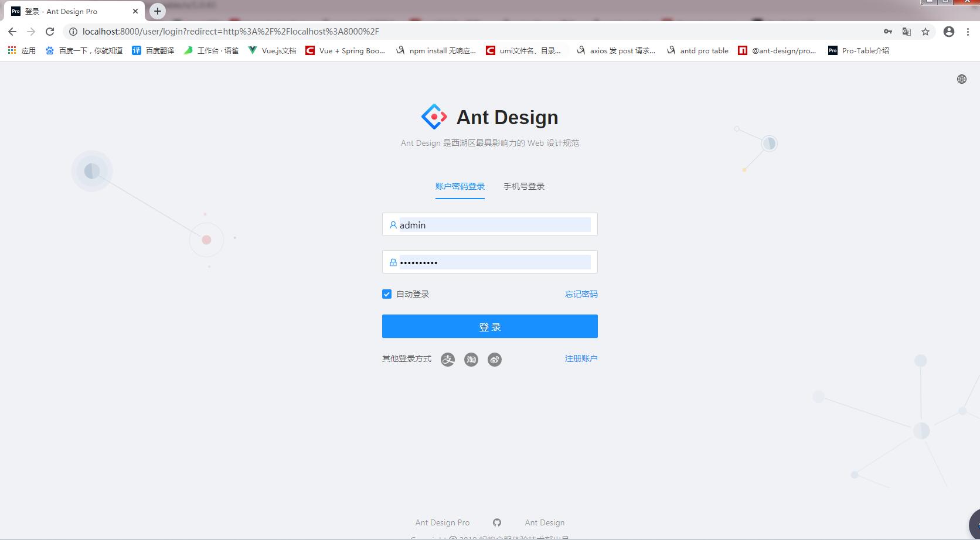The width and height of the screenshot is (980, 540).
Task: Open Pro-Table介绍 bookmark
Action: point(859,51)
